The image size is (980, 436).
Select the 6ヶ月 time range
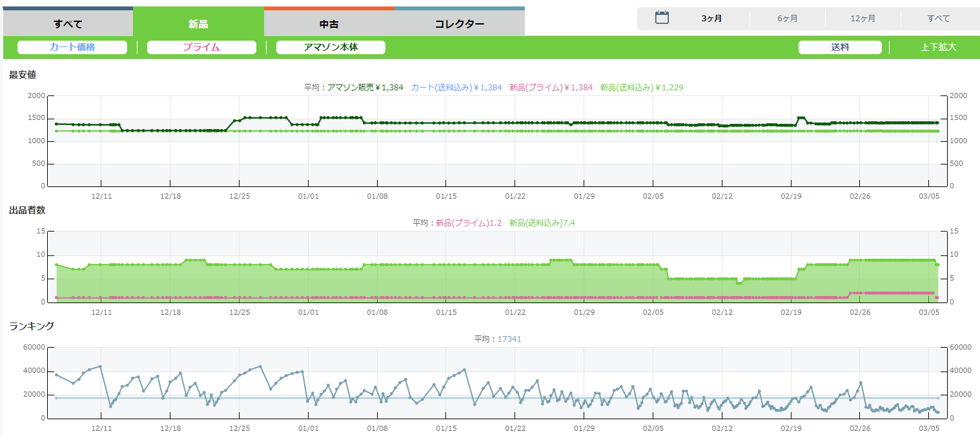click(787, 19)
